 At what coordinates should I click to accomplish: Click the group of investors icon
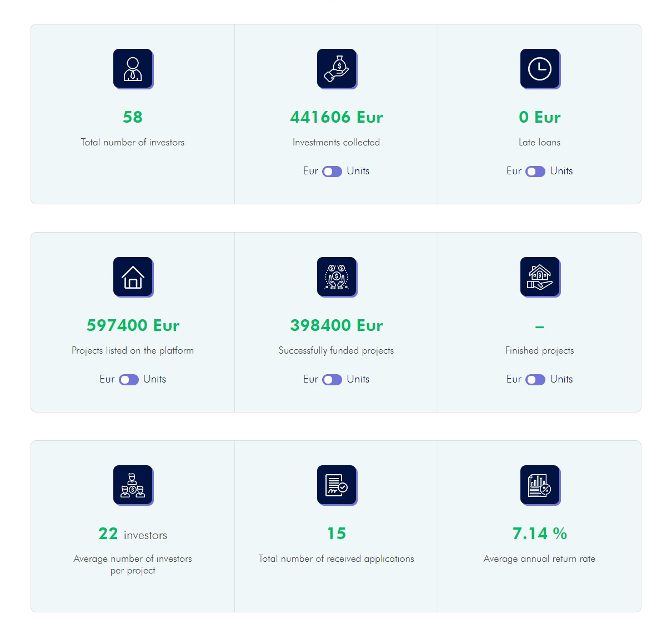pos(133,485)
